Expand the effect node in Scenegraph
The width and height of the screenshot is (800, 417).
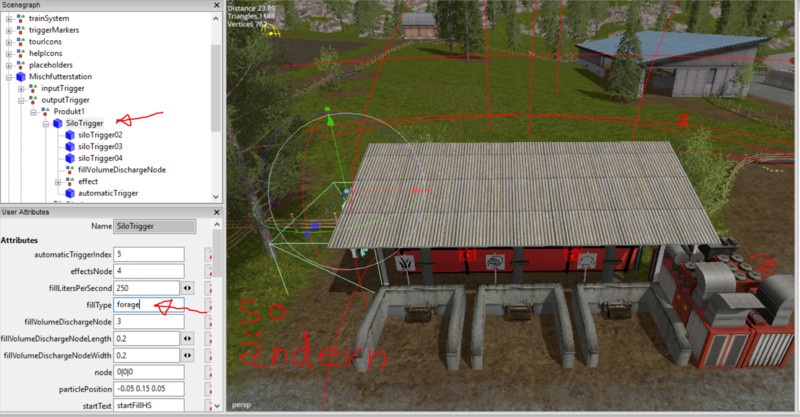click(57, 182)
